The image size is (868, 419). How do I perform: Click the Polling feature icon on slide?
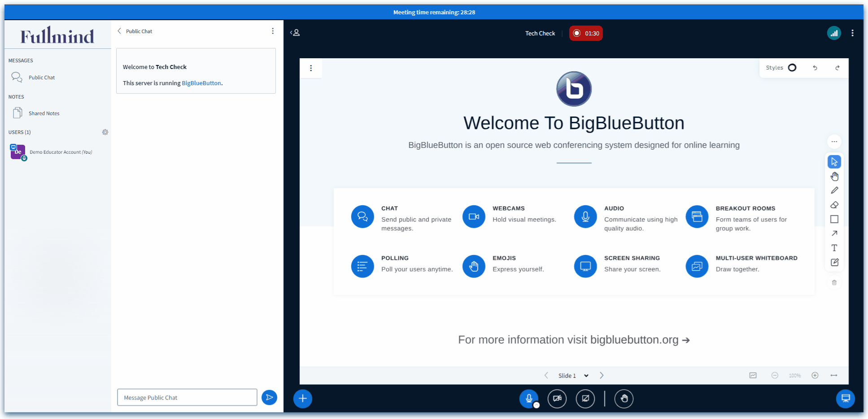coord(362,267)
